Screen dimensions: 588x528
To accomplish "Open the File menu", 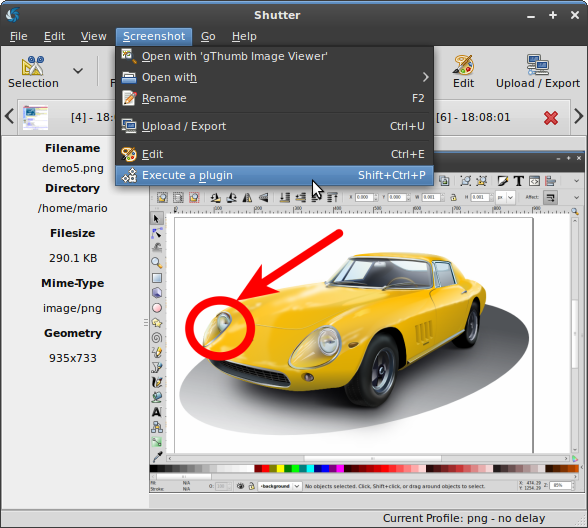I will pos(18,36).
